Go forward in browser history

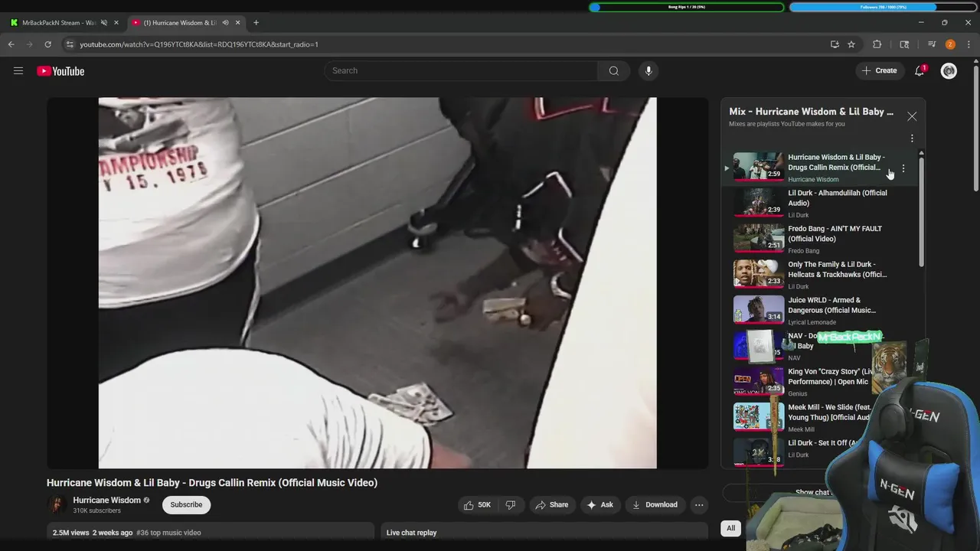click(30, 44)
